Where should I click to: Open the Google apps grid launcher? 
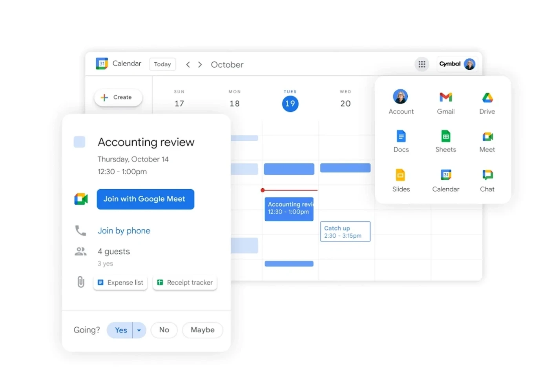point(422,64)
